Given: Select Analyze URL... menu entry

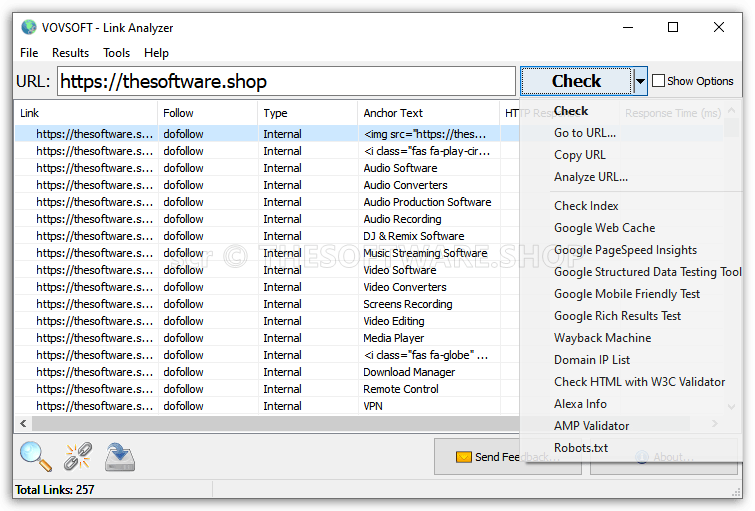Looking at the screenshot, I should click(x=591, y=177).
